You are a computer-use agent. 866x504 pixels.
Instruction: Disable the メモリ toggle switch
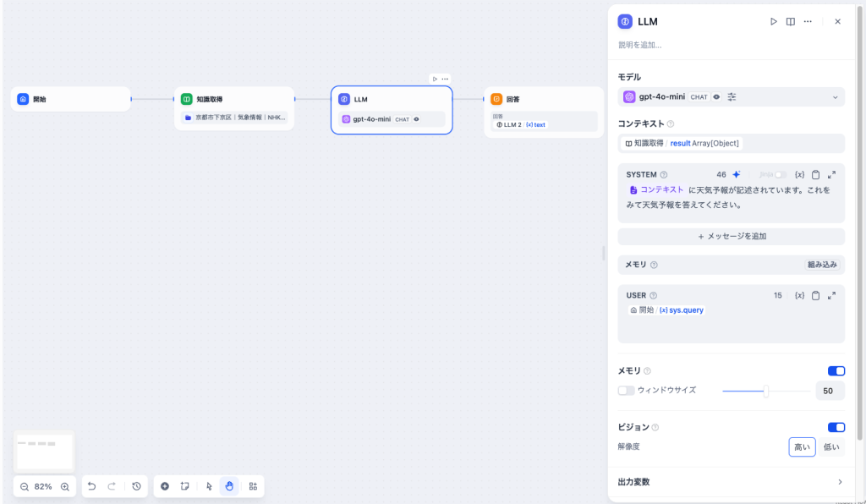[x=836, y=370]
